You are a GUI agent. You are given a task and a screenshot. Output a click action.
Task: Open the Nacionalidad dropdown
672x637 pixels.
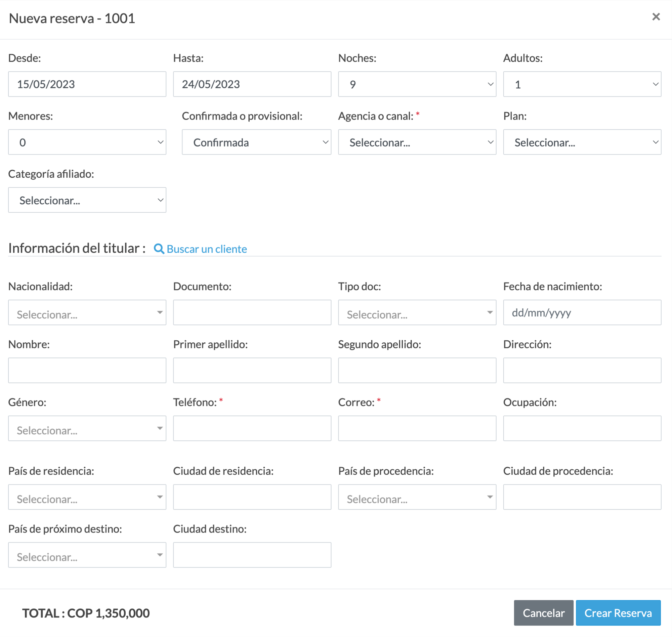(x=87, y=312)
